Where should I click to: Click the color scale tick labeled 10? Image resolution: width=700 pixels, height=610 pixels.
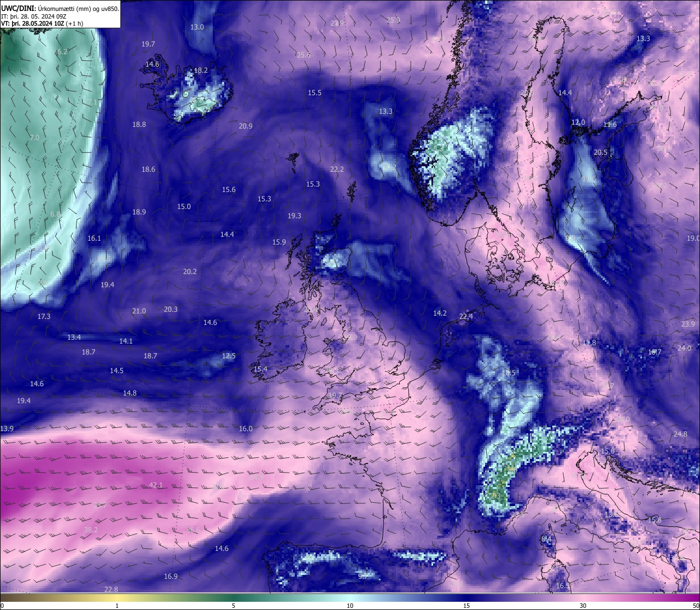point(350,606)
